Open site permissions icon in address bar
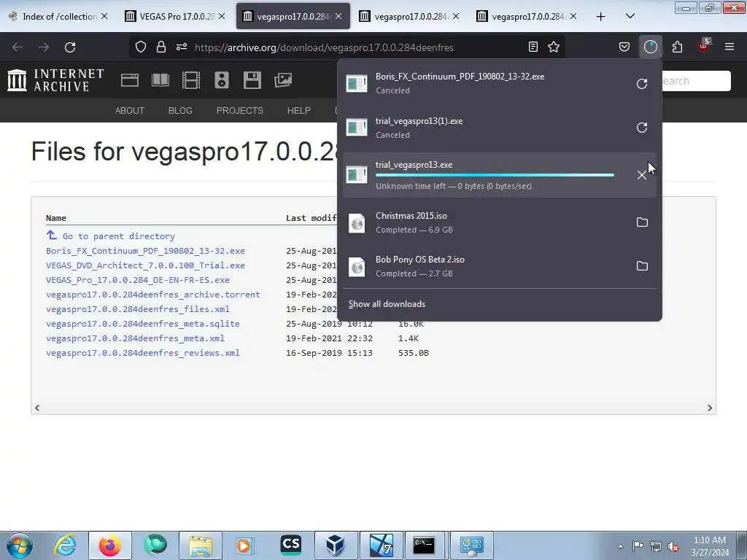Image resolution: width=747 pixels, height=560 pixels. click(182, 47)
